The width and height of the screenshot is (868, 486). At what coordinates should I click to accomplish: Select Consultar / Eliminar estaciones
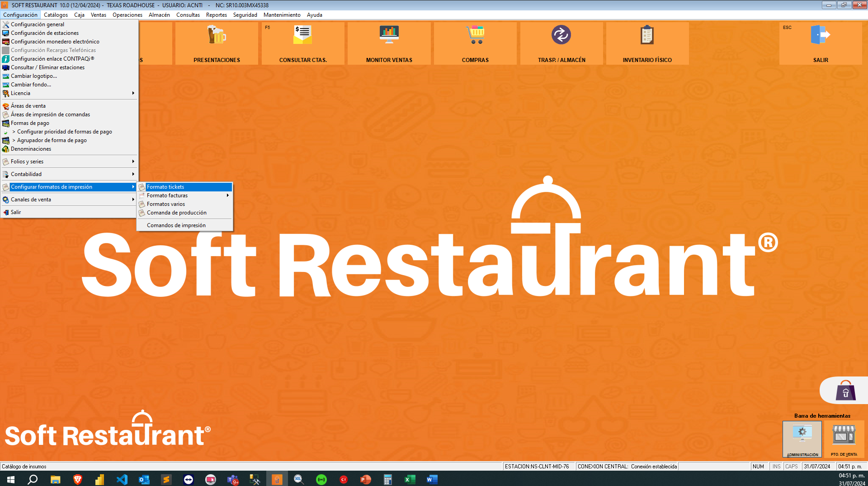click(x=69, y=67)
